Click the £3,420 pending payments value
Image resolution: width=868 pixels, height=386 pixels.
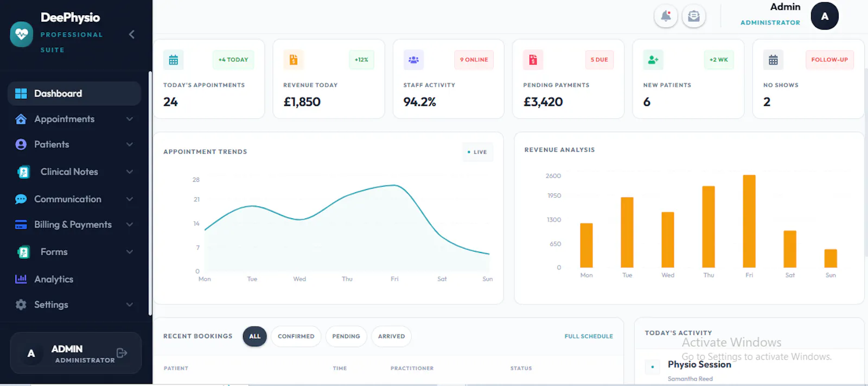coord(543,102)
